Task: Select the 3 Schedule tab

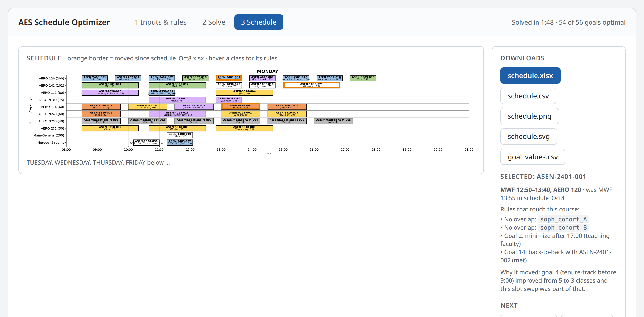Action: [x=259, y=22]
